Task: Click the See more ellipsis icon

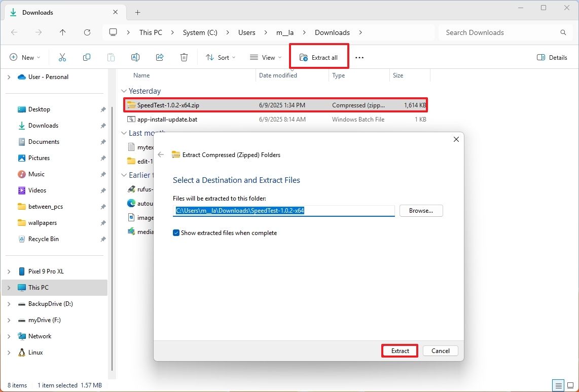Action: click(x=359, y=57)
